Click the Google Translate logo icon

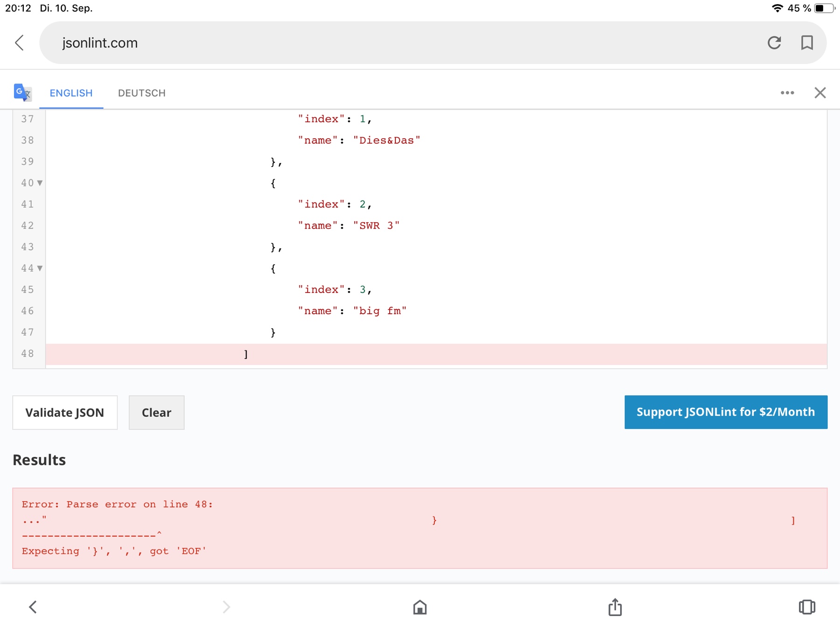click(22, 92)
